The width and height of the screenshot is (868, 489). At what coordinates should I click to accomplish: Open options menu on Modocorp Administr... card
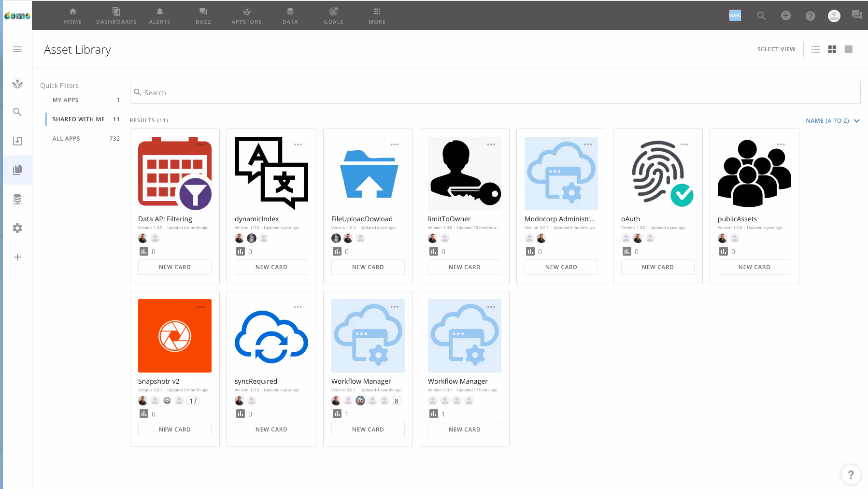(x=588, y=144)
